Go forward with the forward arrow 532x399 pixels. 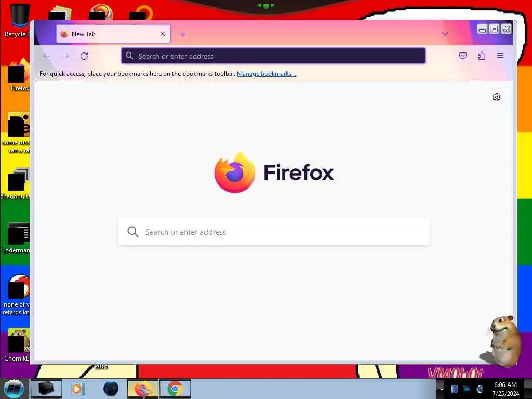(x=65, y=56)
